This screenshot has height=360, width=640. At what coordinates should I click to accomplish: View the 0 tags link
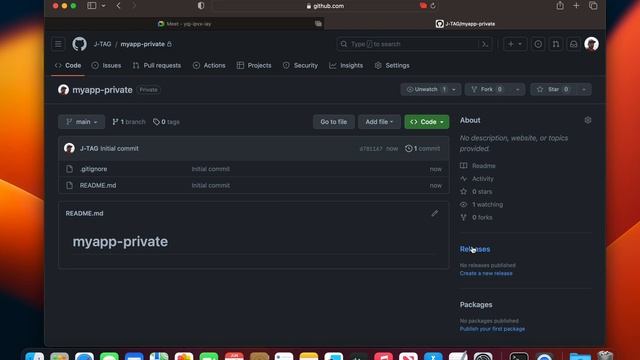pyautogui.click(x=166, y=122)
